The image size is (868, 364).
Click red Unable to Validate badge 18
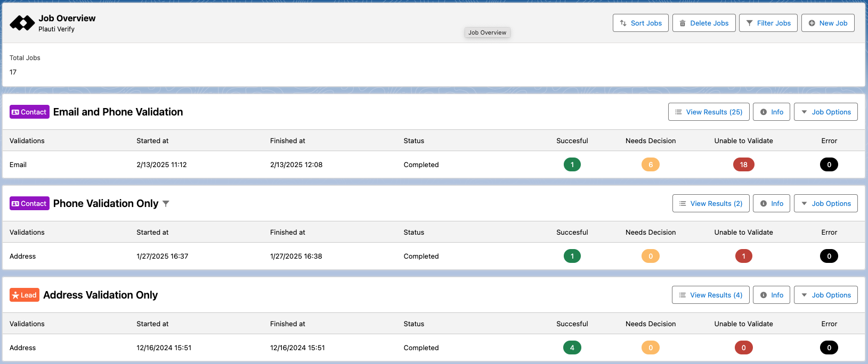[x=744, y=164]
